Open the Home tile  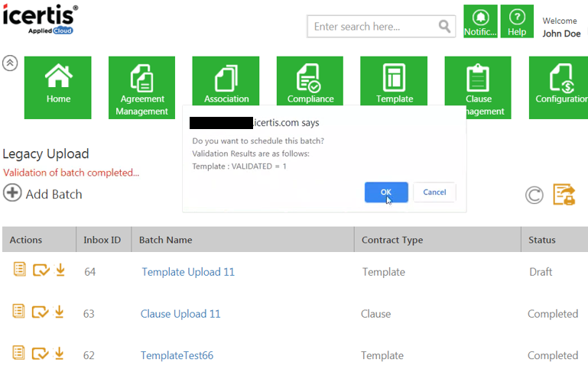coord(58,88)
